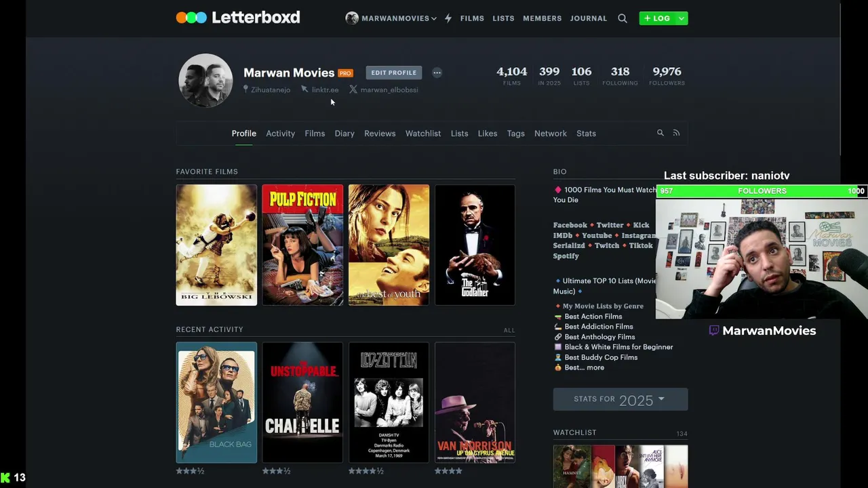Viewport: 868px width, 488px height.
Task: Open the Pulp Fiction poster
Action: click(x=302, y=245)
